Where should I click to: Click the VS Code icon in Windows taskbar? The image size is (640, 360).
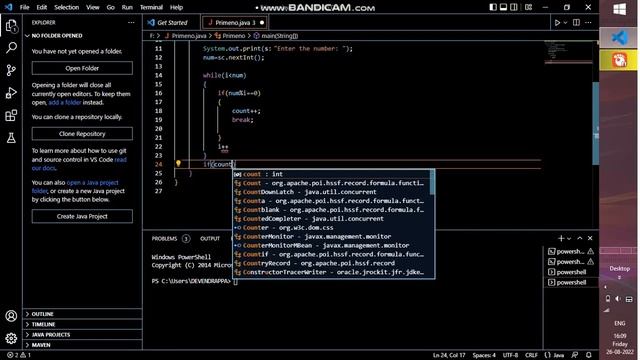620,38
